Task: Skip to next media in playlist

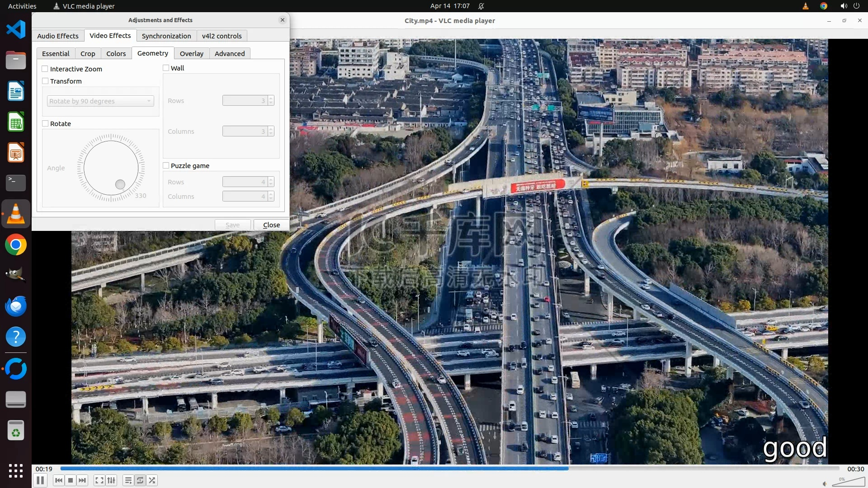Action: tap(82, 480)
